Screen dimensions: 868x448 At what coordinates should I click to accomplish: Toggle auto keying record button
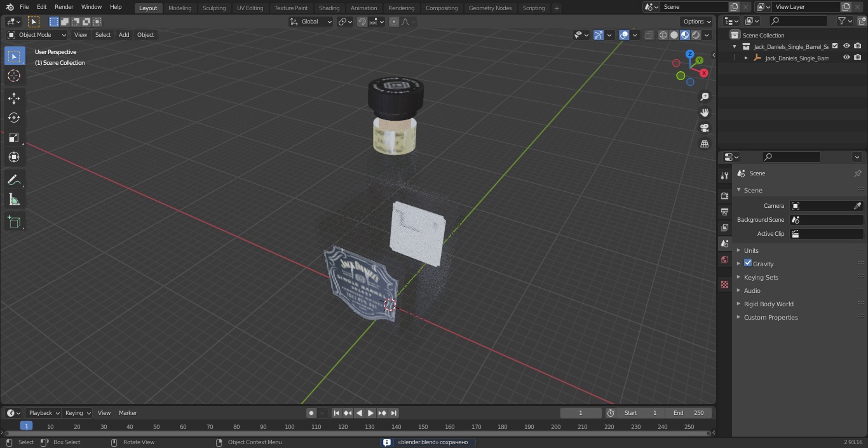click(x=311, y=413)
